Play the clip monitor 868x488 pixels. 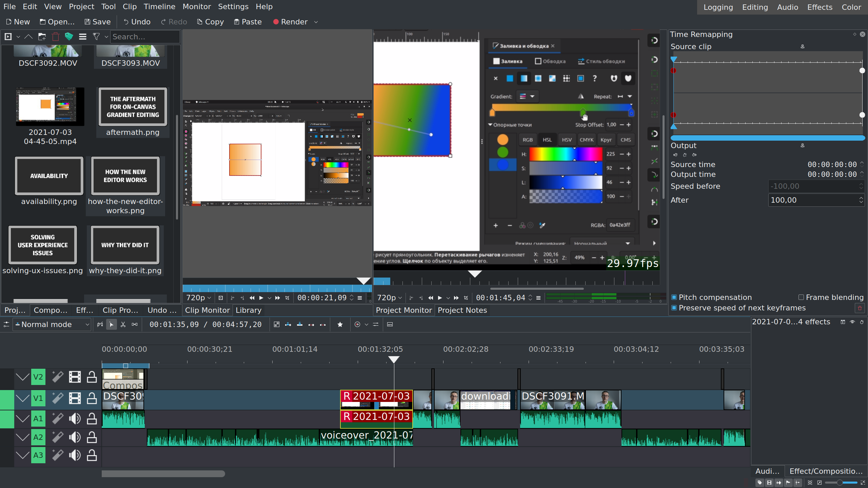[x=261, y=298]
